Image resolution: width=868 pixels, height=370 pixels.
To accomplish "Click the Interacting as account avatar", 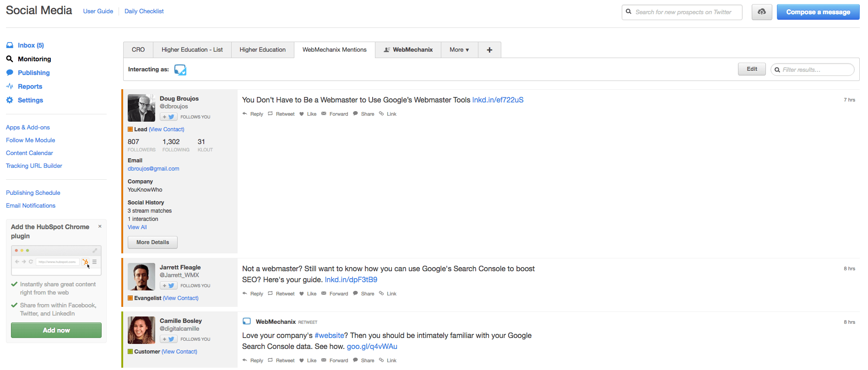I will pos(180,70).
